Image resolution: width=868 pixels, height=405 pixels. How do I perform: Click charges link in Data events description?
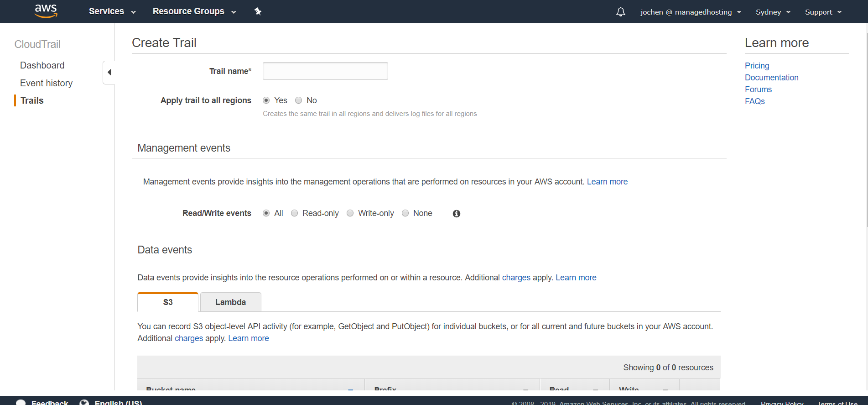(516, 278)
